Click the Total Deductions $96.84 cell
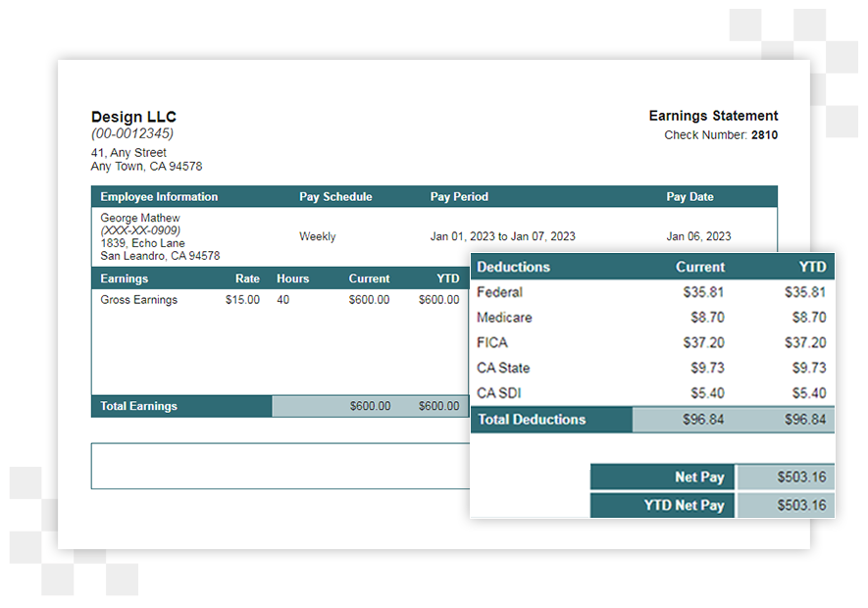868x608 pixels. click(x=702, y=419)
